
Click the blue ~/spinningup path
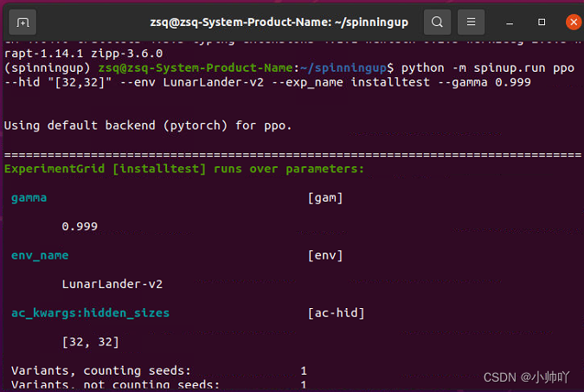[x=343, y=67]
